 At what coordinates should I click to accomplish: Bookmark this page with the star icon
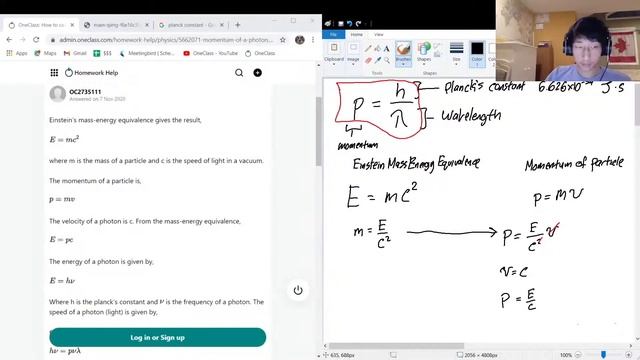tap(282, 40)
